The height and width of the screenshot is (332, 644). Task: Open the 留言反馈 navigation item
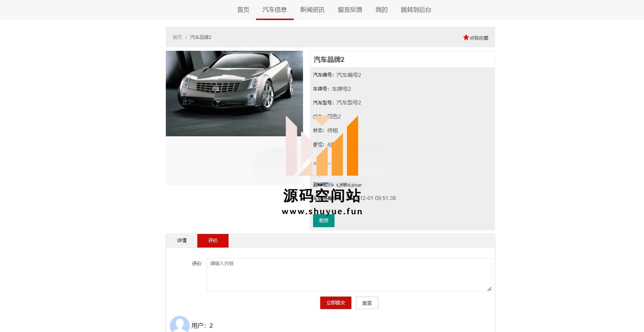pos(350,10)
